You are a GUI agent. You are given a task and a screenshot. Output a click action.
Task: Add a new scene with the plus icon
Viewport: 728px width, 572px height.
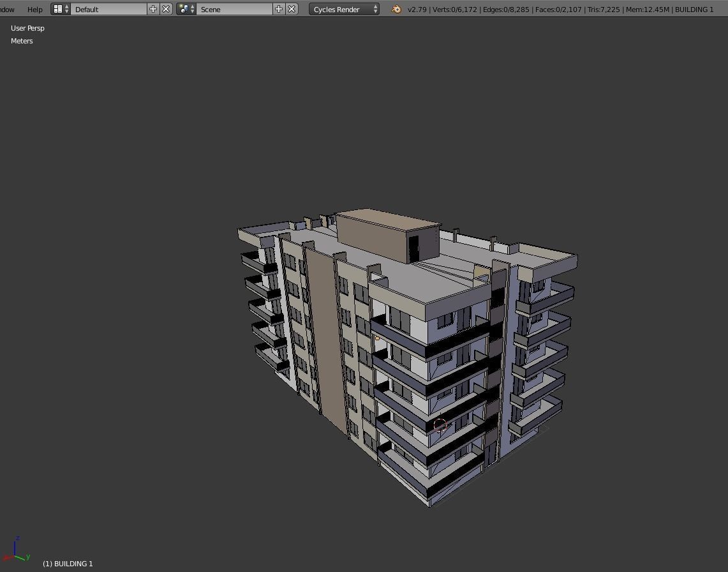click(x=279, y=9)
